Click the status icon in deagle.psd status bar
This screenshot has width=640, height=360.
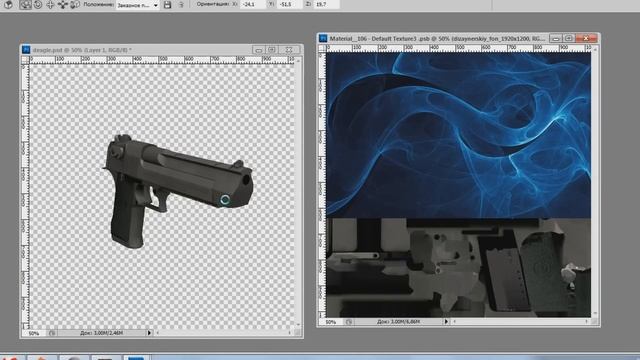pos(52,333)
